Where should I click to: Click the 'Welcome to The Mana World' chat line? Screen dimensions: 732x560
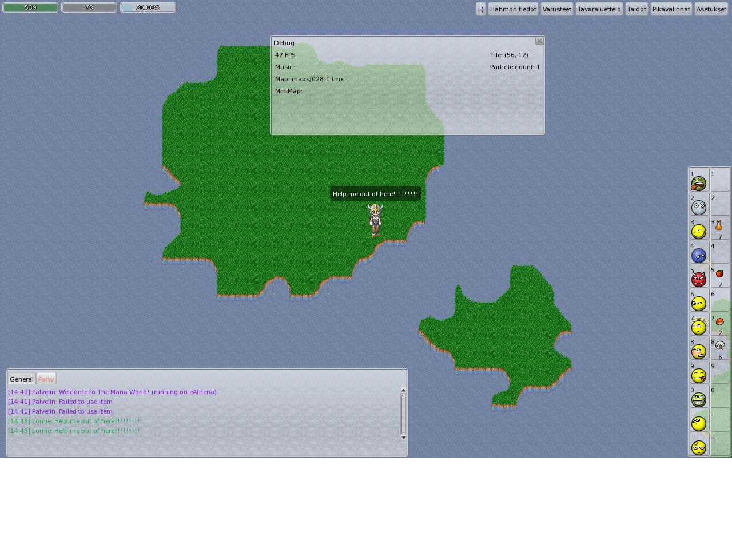(112, 392)
